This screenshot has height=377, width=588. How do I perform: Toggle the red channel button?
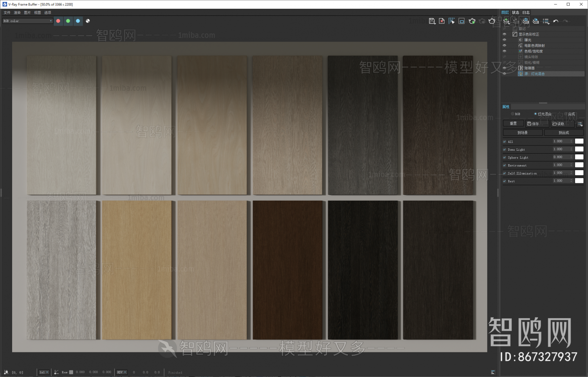(58, 21)
